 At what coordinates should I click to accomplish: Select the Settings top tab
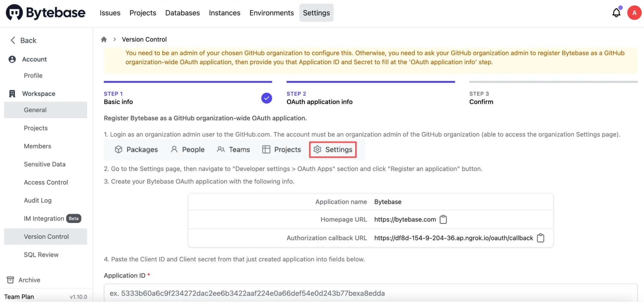click(316, 13)
